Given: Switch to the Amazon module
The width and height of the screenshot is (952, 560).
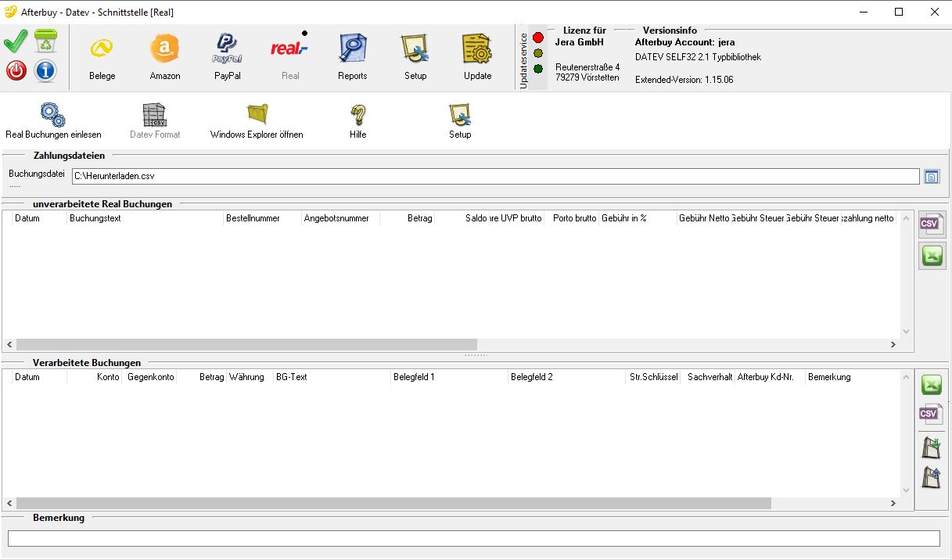Looking at the screenshot, I should click(x=165, y=58).
